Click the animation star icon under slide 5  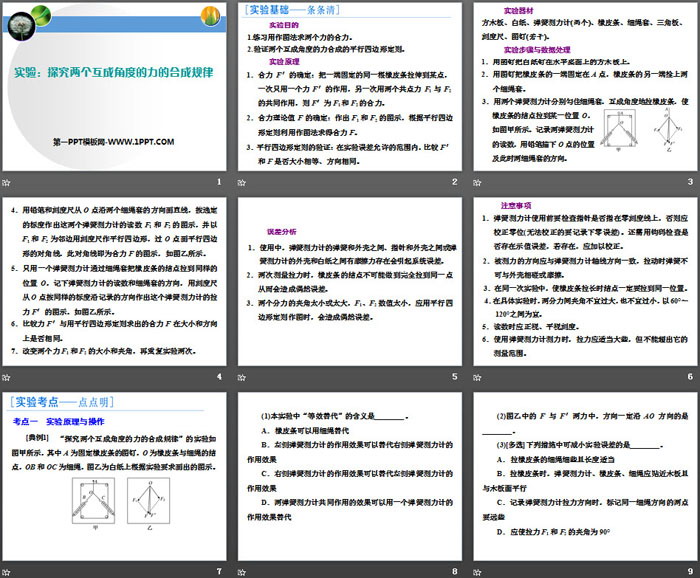coord(241,377)
